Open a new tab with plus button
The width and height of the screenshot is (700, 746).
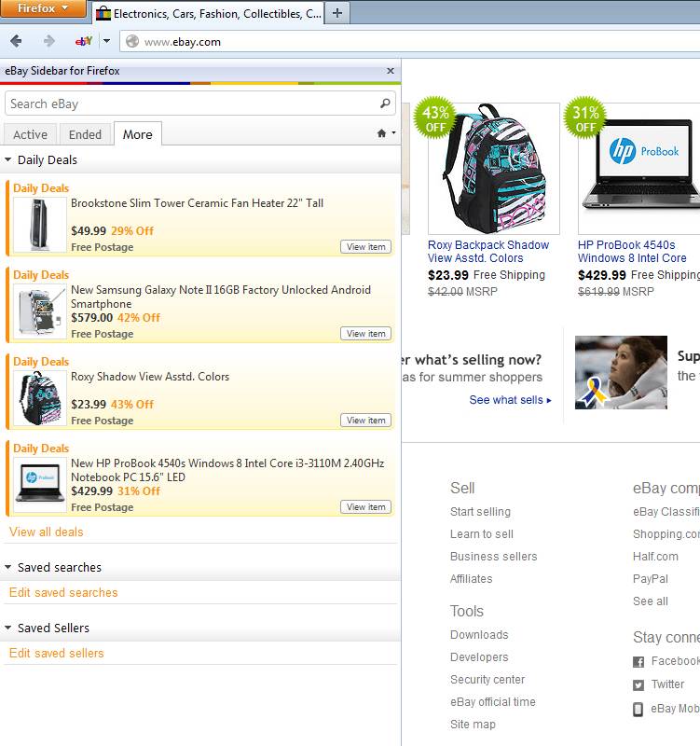(x=337, y=13)
